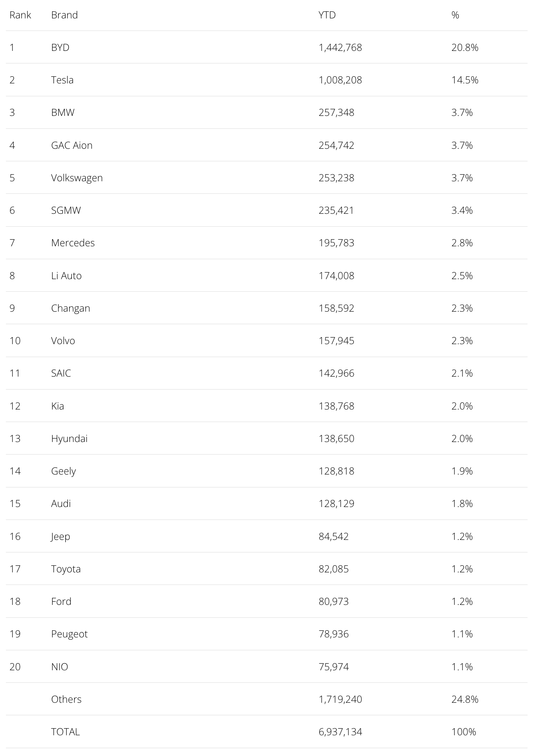Select the GAC Aion row name

pyautogui.click(x=72, y=145)
